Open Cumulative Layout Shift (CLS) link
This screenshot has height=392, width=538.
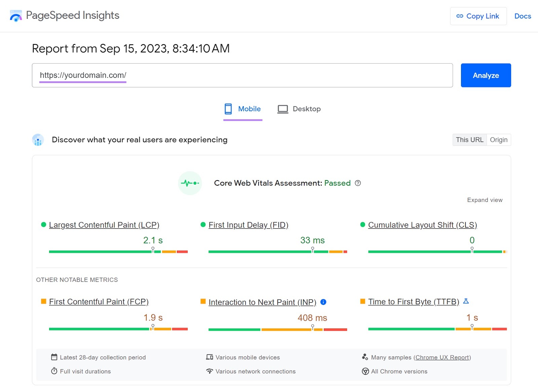tap(423, 225)
